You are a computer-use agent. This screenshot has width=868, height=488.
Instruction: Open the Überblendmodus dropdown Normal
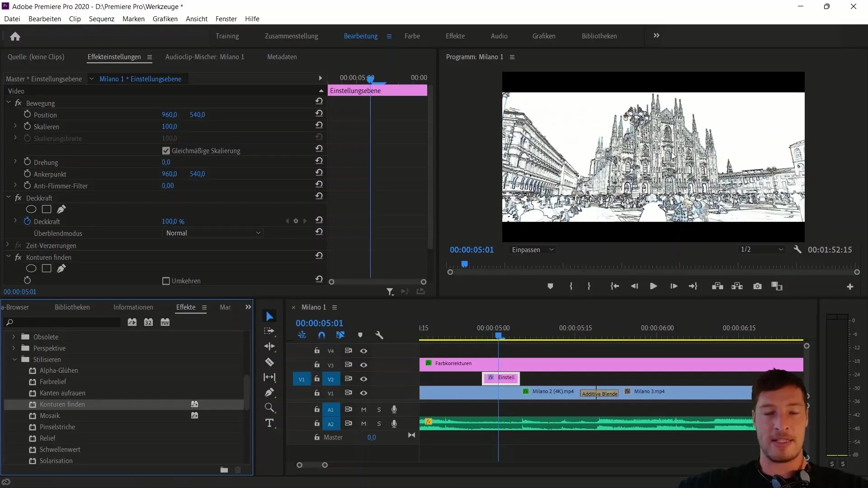[212, 232]
